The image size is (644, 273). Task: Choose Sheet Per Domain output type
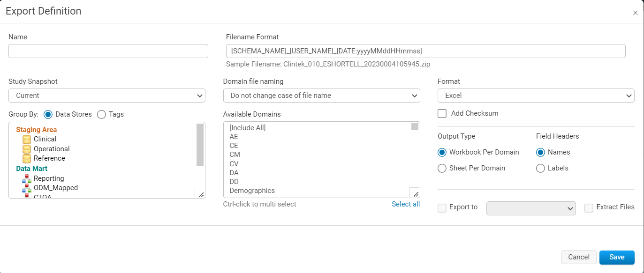click(x=442, y=168)
